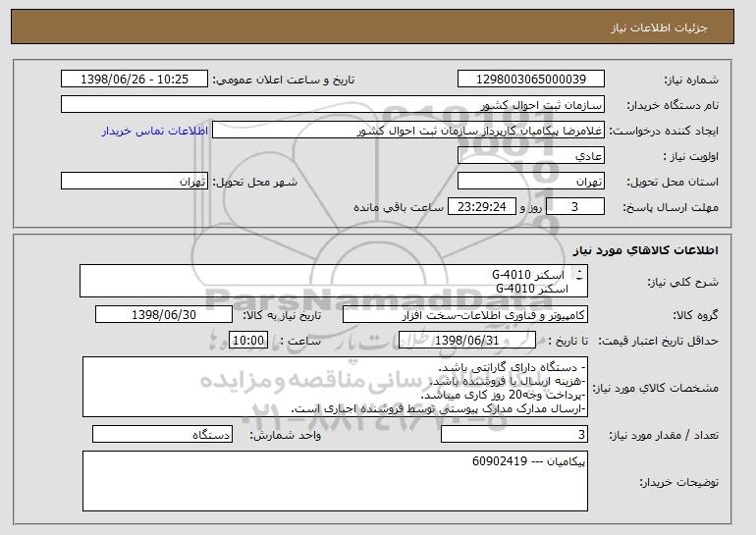Click the text ساعت باقی مانده
The width and height of the screenshot is (756, 535).
[399, 207]
